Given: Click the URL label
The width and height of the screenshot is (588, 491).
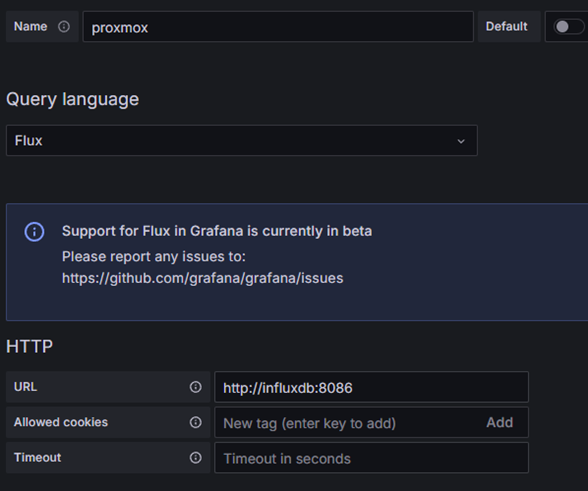Looking at the screenshot, I should tap(26, 387).
